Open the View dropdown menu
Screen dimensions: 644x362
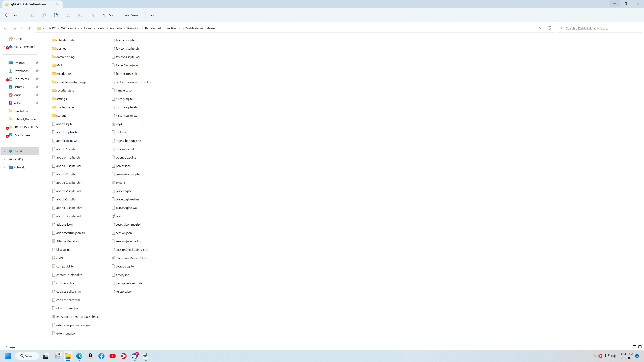click(x=133, y=15)
